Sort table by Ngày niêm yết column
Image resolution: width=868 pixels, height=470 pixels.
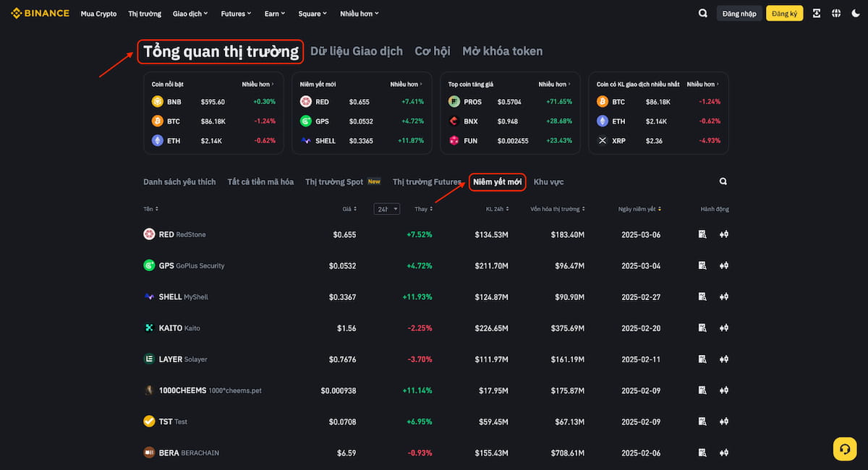coord(639,209)
